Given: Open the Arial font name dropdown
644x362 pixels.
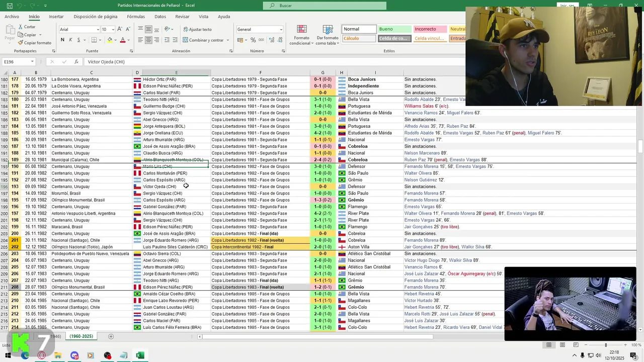Looking at the screenshot, I should (x=98, y=29).
